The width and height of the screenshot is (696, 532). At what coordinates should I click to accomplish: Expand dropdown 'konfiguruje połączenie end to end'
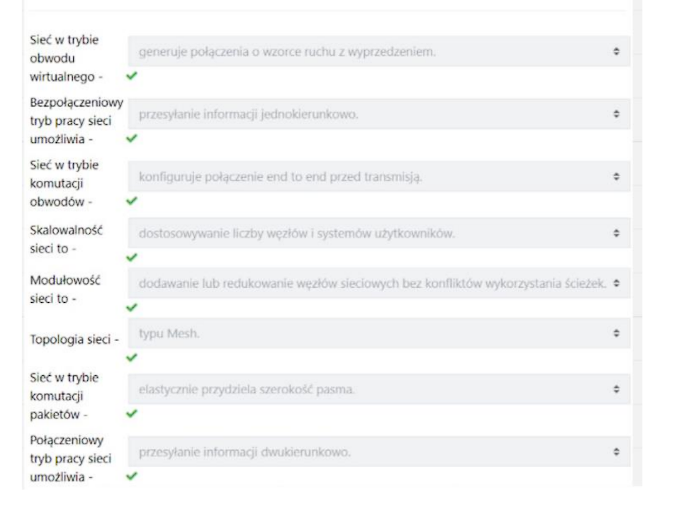(x=379, y=178)
